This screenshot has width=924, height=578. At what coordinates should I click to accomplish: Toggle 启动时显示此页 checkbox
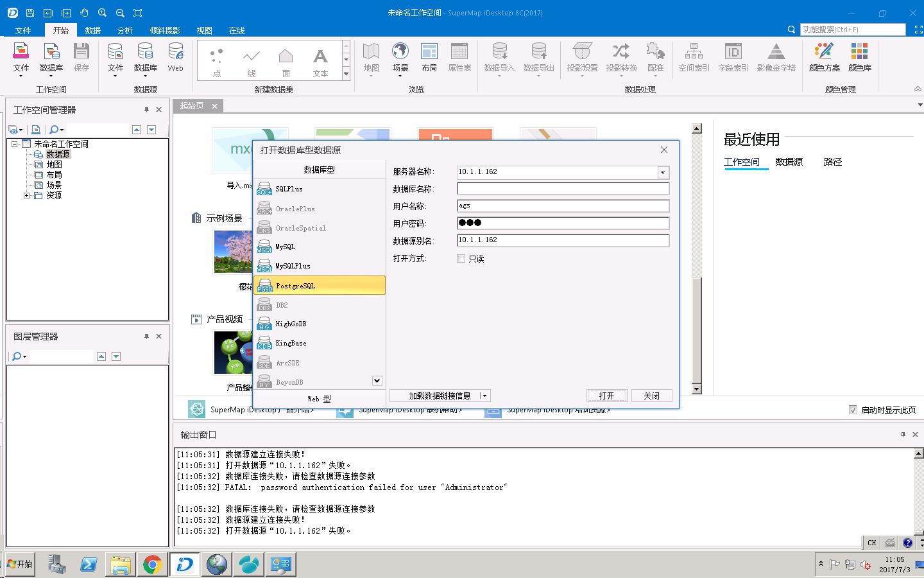coord(853,410)
